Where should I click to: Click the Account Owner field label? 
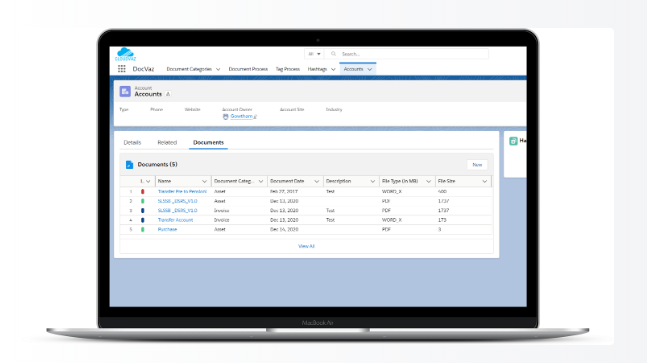pos(237,109)
